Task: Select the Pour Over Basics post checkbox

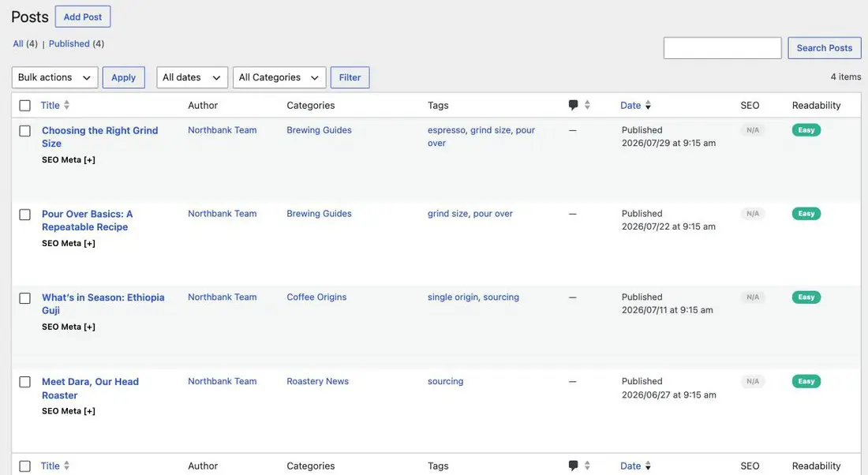Action: 25,215
